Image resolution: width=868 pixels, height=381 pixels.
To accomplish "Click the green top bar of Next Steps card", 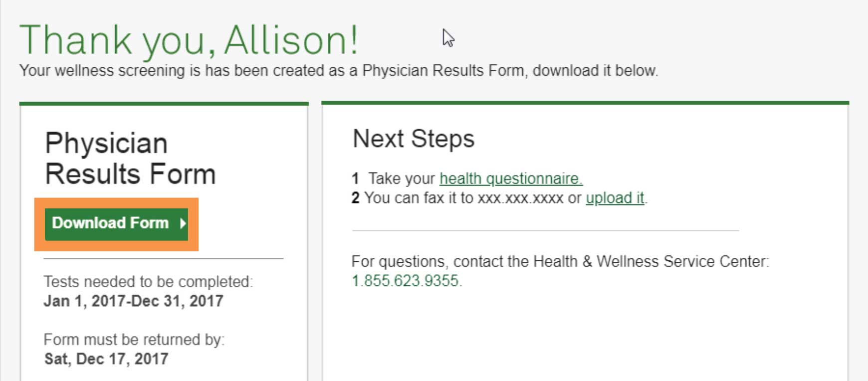I will 585,103.
